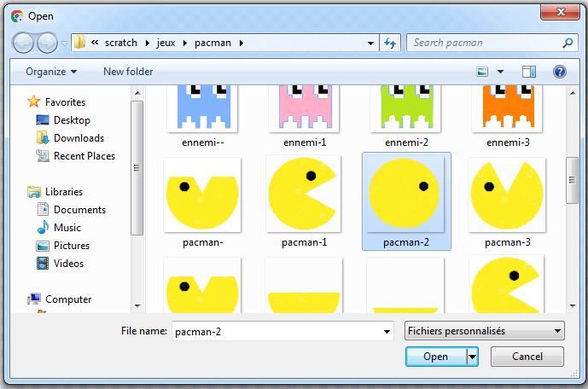This screenshot has width=588, height=389.
Task: Open the Organize menu
Action: pos(51,72)
